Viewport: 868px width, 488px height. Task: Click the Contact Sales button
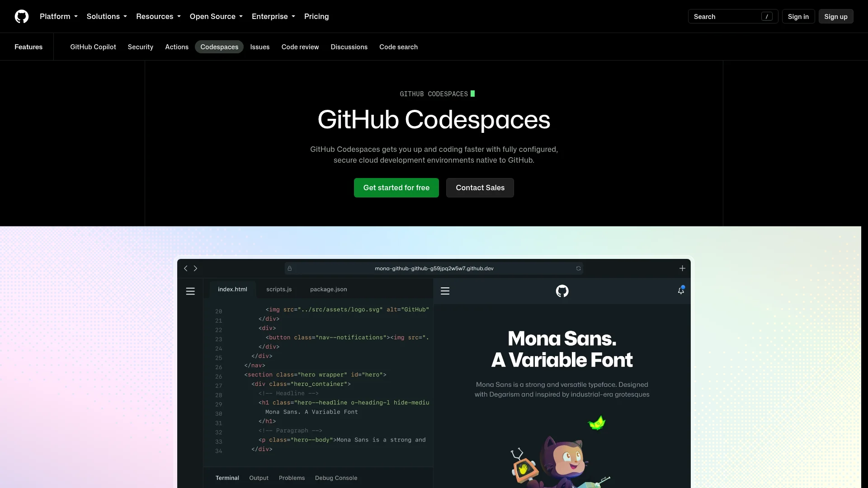tap(480, 188)
